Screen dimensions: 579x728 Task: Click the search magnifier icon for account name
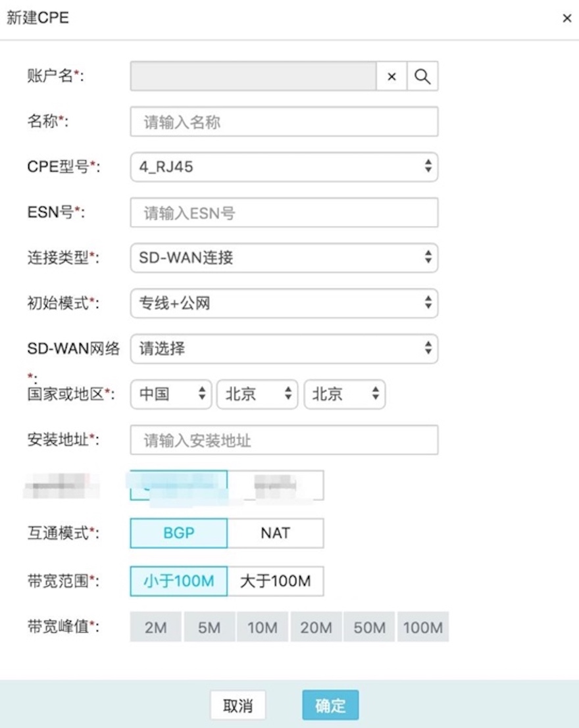coord(422,76)
